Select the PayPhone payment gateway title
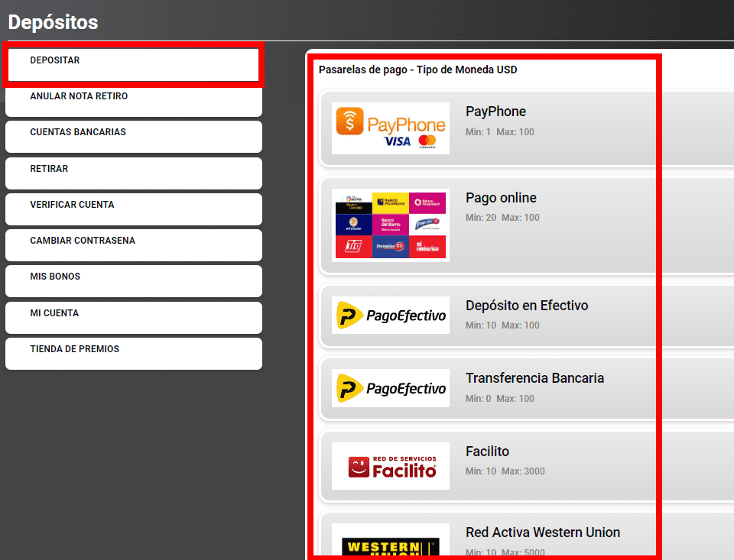This screenshot has width=734, height=560. [x=495, y=112]
